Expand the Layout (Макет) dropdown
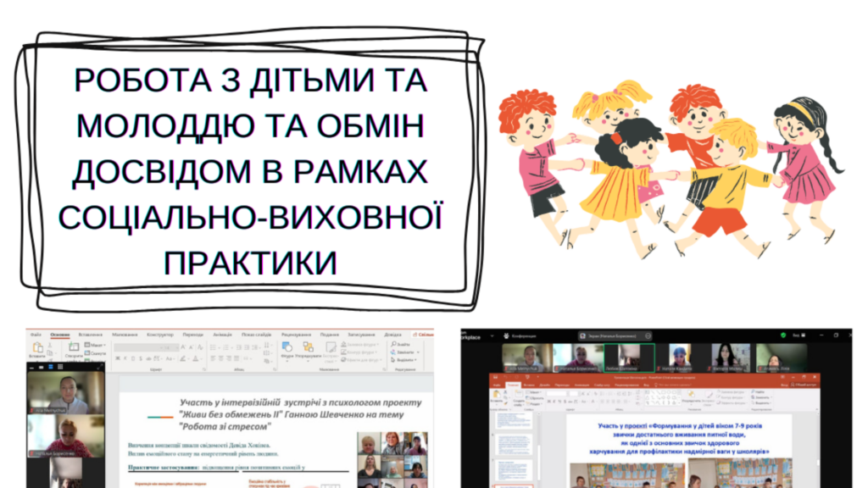Image resolution: width=868 pixels, height=488 pixels. 96,345
